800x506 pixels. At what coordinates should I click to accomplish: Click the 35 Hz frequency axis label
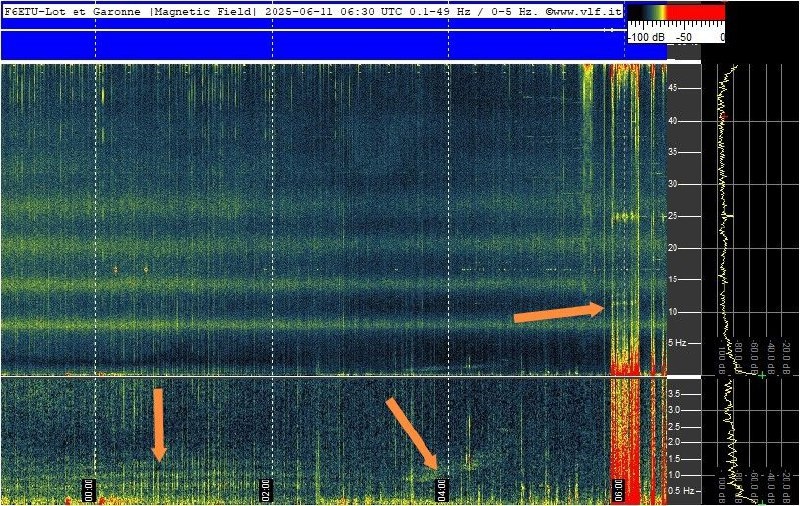click(x=672, y=152)
